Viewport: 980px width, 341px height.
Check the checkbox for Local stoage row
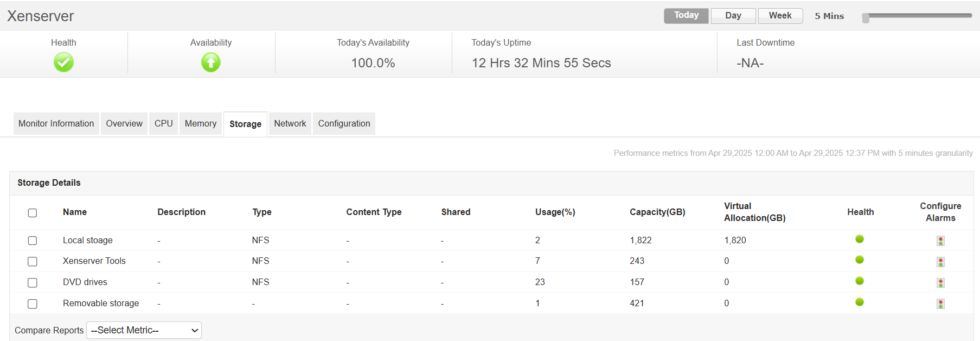point(32,240)
